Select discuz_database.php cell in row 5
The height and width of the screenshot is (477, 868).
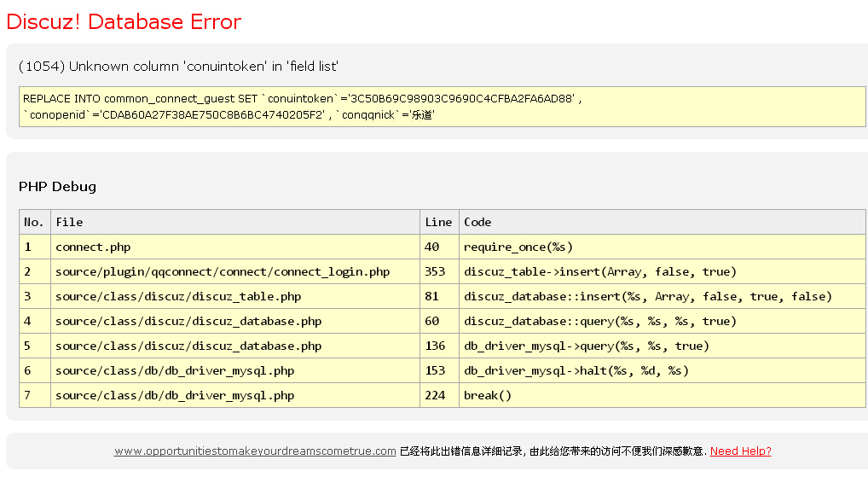[x=235, y=346]
